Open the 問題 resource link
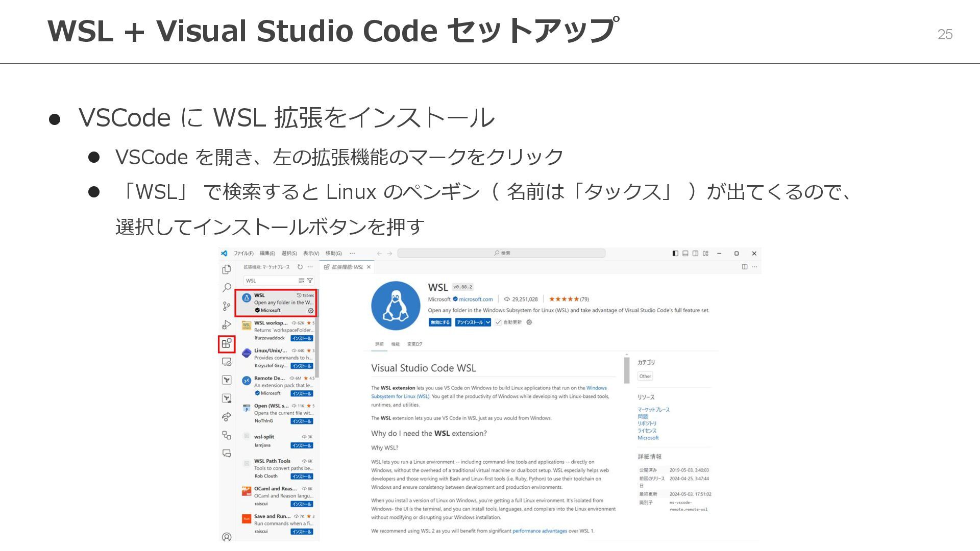Image resolution: width=980 pixels, height=551 pixels. (x=643, y=417)
